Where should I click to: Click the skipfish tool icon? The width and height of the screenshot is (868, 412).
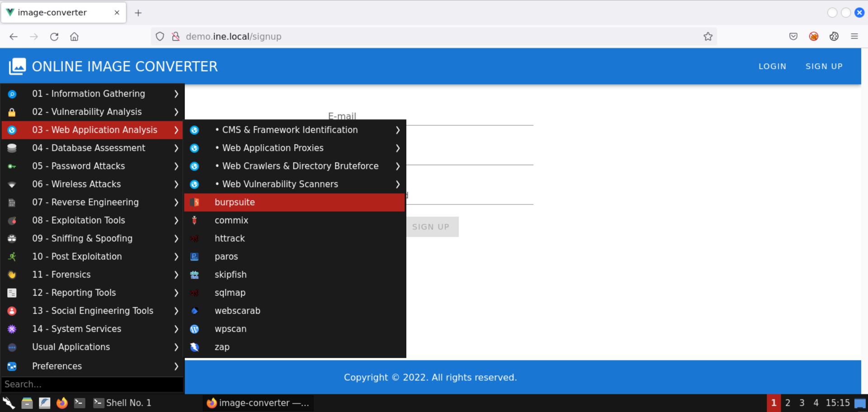[194, 275]
